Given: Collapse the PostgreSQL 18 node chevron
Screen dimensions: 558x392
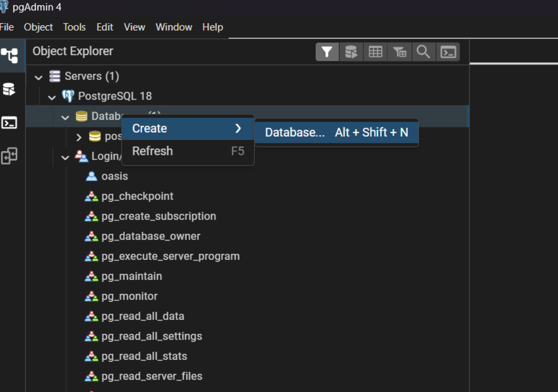Looking at the screenshot, I should point(52,97).
